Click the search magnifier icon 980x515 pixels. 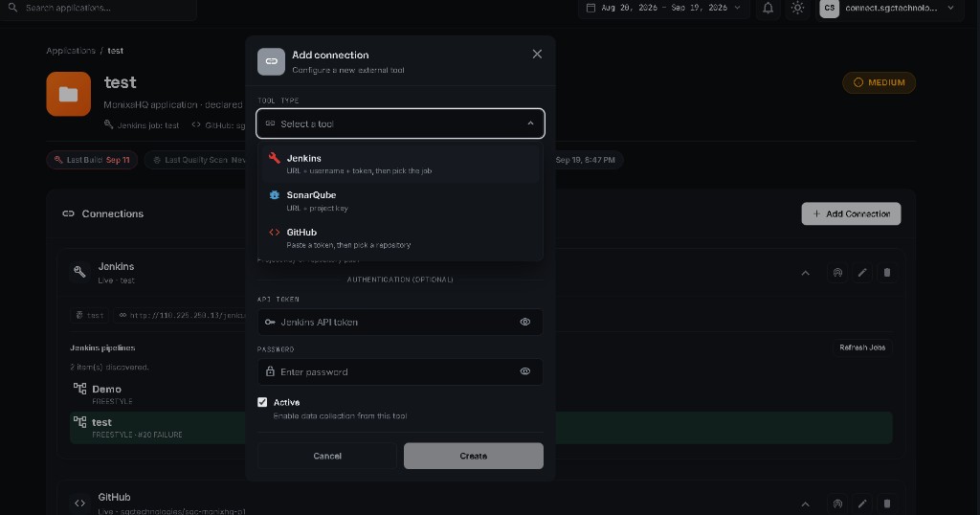pos(12,8)
